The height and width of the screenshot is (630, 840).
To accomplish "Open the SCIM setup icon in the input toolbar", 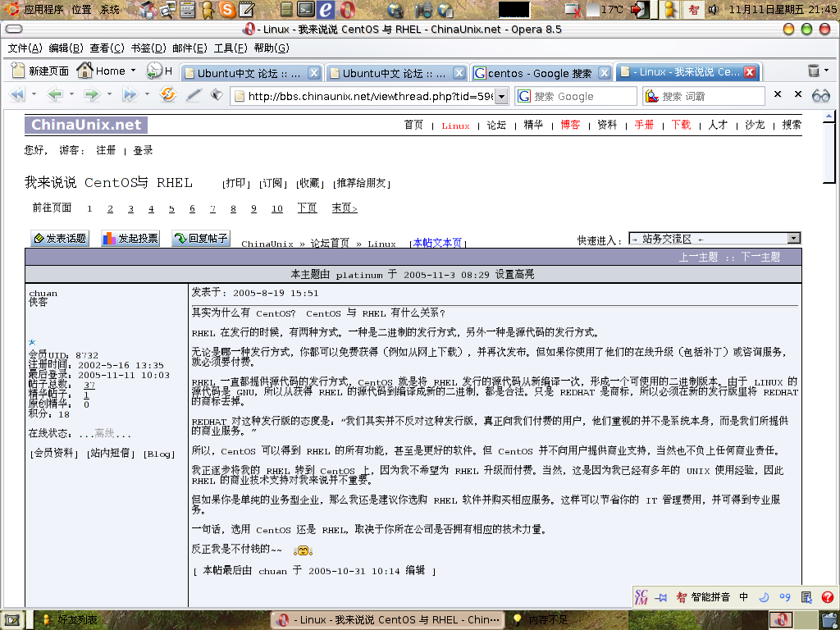I will [x=806, y=597].
